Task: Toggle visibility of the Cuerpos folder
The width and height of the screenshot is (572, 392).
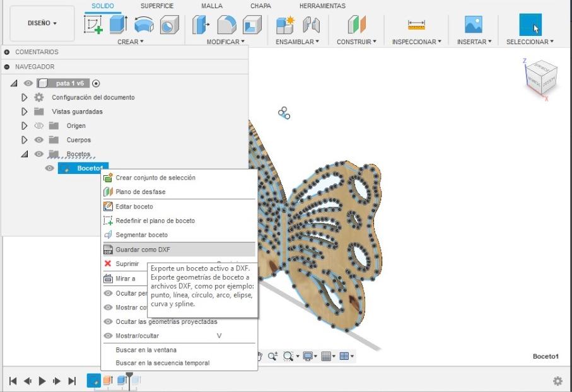Action: [x=38, y=140]
